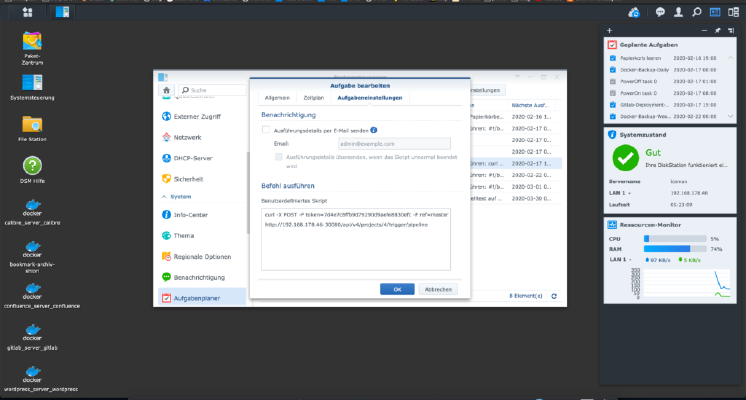Viewport: 746px width, 400px height.
Task: Click inside the Benutzerdefiniertes Skript text area
Action: click(x=356, y=239)
